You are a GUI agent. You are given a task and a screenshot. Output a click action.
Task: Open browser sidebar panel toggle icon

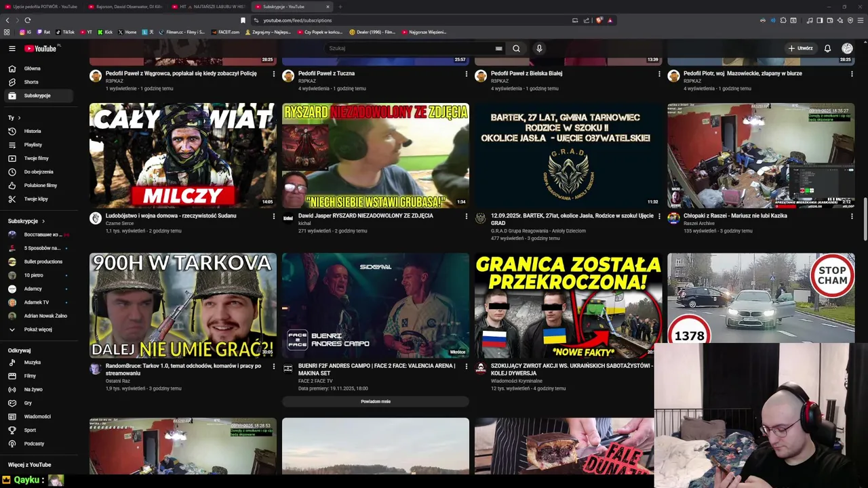pos(819,20)
